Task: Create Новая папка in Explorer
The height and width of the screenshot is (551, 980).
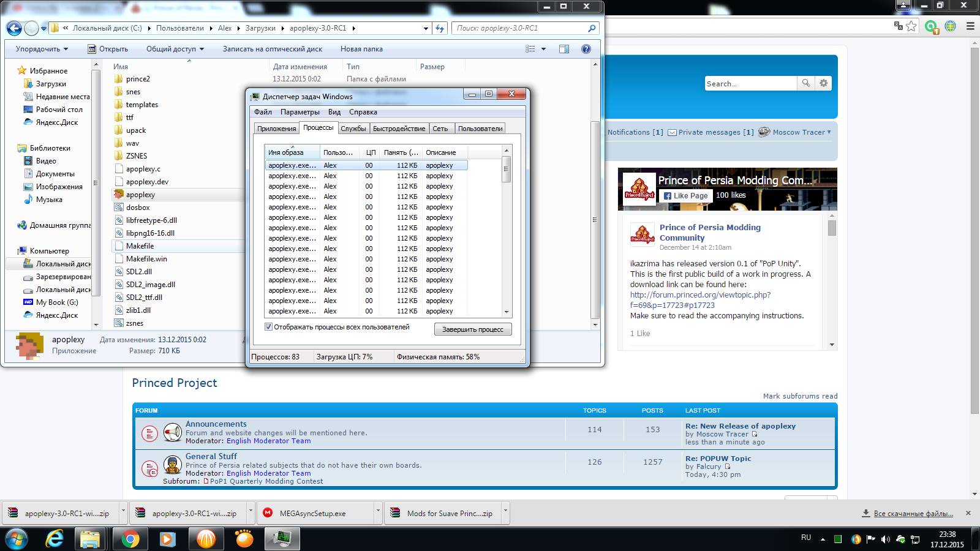Action: (x=361, y=49)
